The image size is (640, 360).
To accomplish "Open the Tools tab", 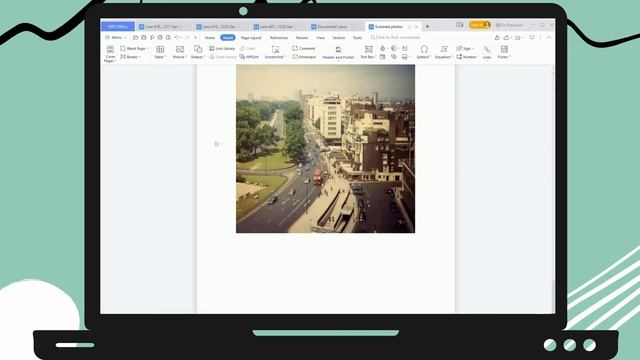I will pyautogui.click(x=357, y=38).
